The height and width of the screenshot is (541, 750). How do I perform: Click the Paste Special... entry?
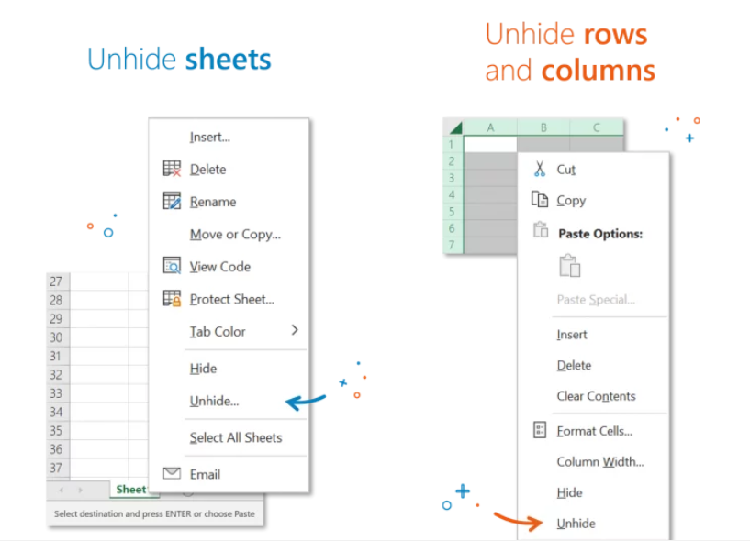(x=596, y=299)
